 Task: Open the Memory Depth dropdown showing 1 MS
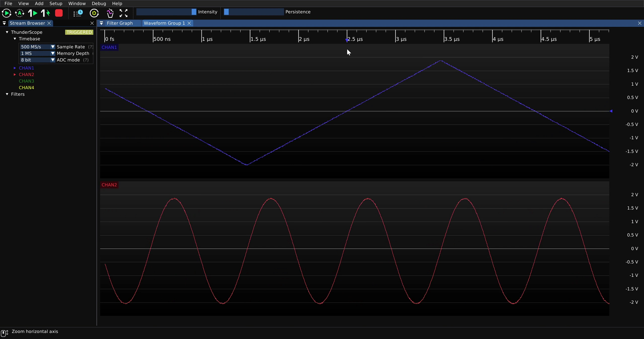(37, 53)
